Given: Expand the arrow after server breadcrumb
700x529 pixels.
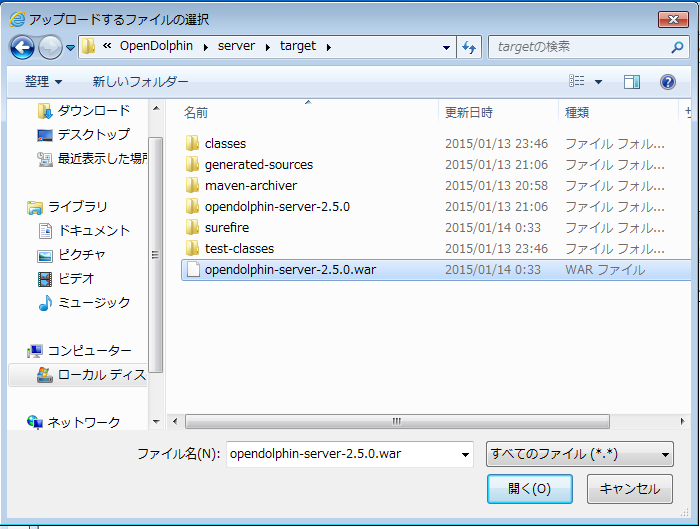Looking at the screenshot, I should (x=267, y=47).
